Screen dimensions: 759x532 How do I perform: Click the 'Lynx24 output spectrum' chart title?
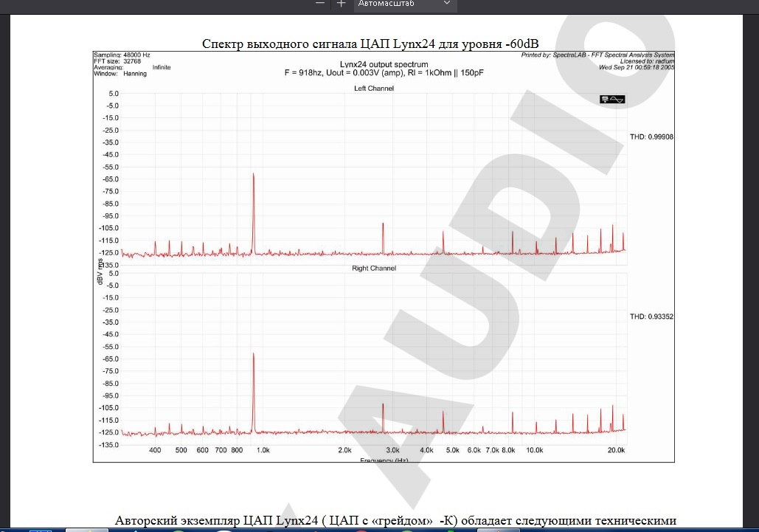click(384, 64)
